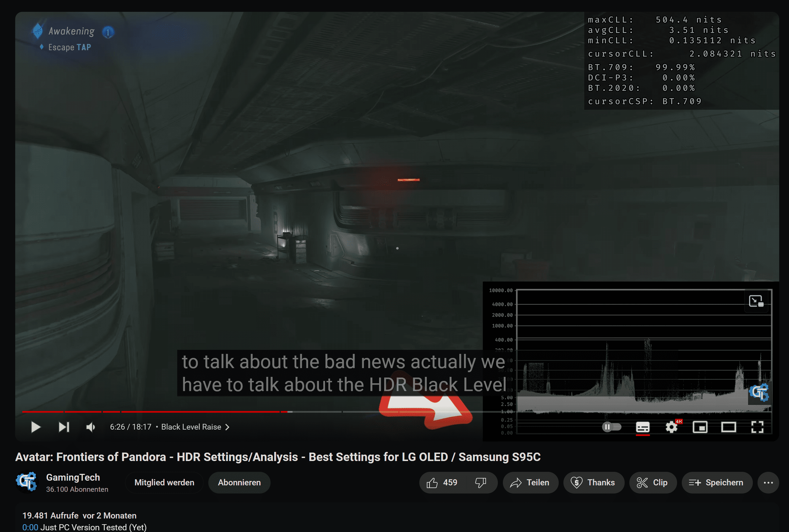The image size is (789, 532).
Task: Click the 36.100 Abonnenten subscriber count
Action: pos(77,489)
